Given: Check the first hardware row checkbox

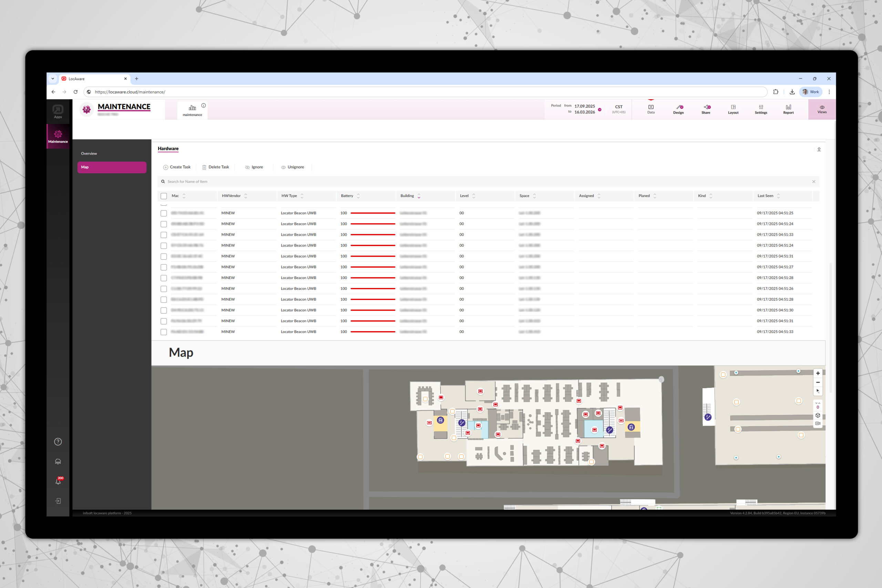Looking at the screenshot, I should coord(164,213).
